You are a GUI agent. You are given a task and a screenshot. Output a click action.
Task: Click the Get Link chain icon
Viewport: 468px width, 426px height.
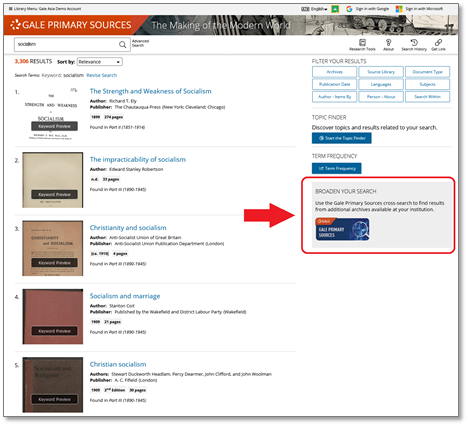[x=438, y=42]
